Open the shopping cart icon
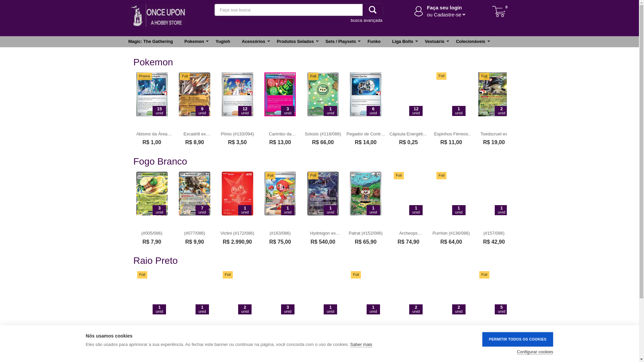Screen dimensions: 644x362 [499, 11]
